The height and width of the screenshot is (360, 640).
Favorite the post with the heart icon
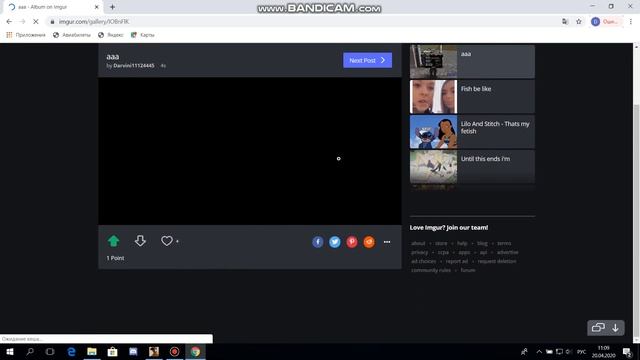click(167, 241)
